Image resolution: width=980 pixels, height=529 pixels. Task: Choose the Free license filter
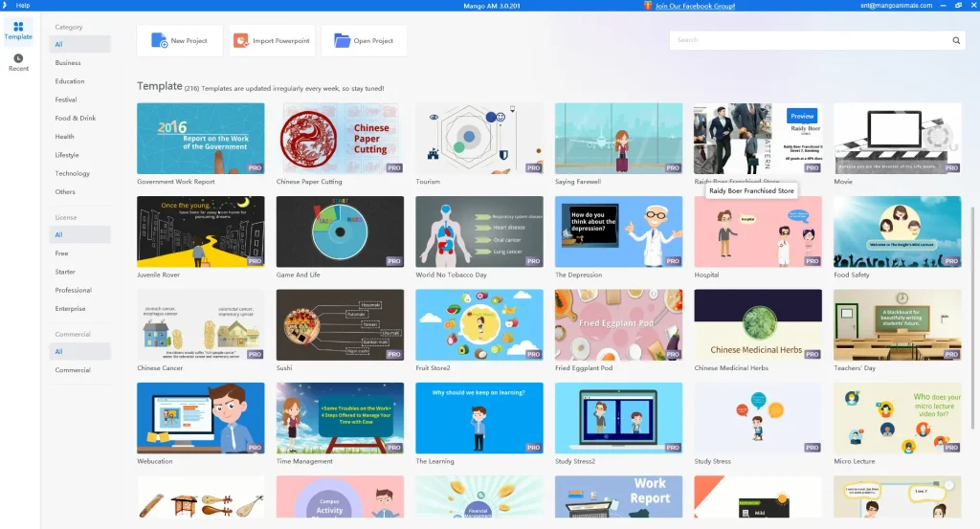[x=62, y=253]
